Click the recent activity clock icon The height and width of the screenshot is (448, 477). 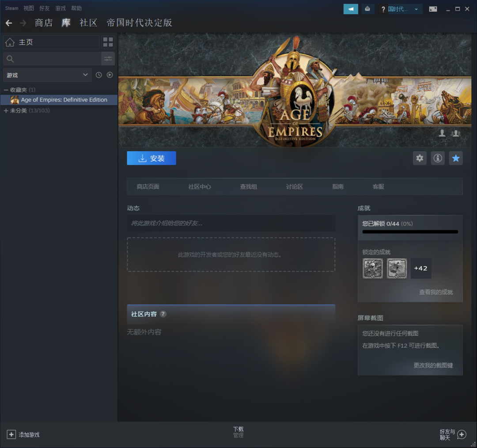click(98, 75)
